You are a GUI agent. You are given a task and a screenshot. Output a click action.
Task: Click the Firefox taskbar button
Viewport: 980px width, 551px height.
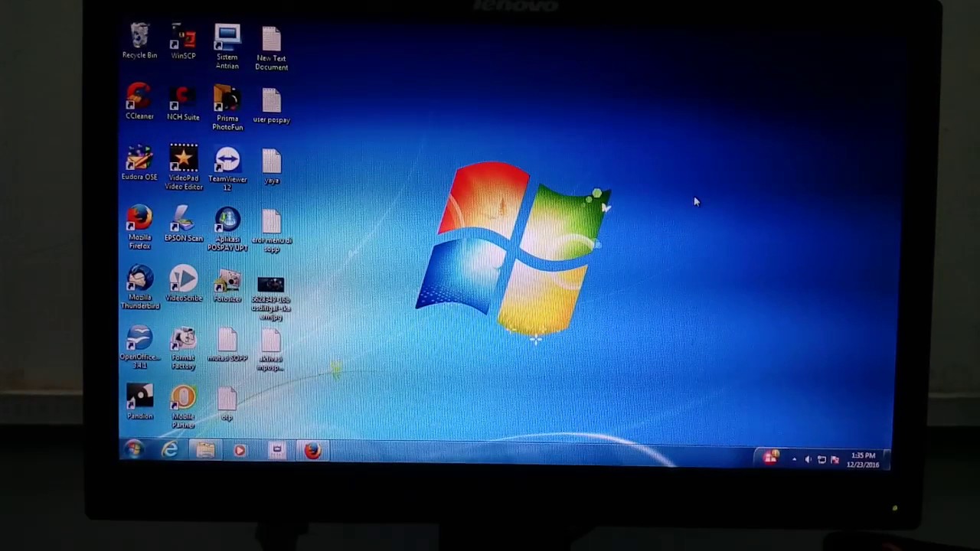[x=312, y=451]
